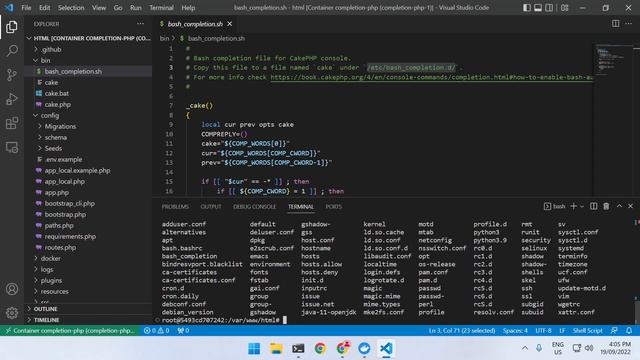Image resolution: width=640 pixels, height=360 pixels.
Task: Open the Explorer view in activity bar
Action: 12,27
